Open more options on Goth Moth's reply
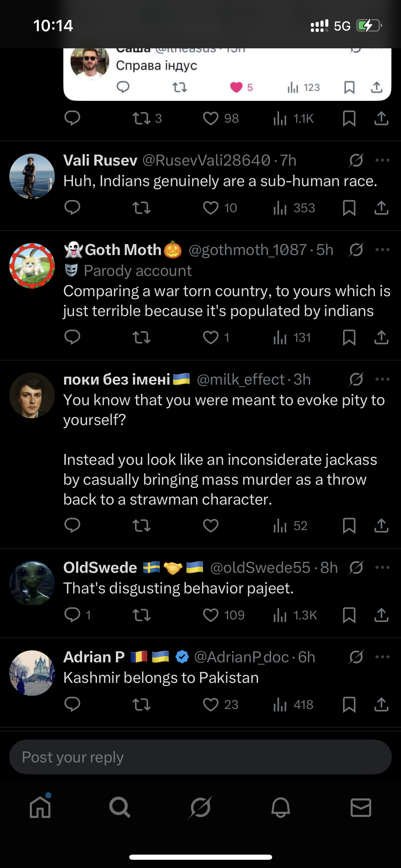The width and height of the screenshot is (401, 868). point(382,250)
